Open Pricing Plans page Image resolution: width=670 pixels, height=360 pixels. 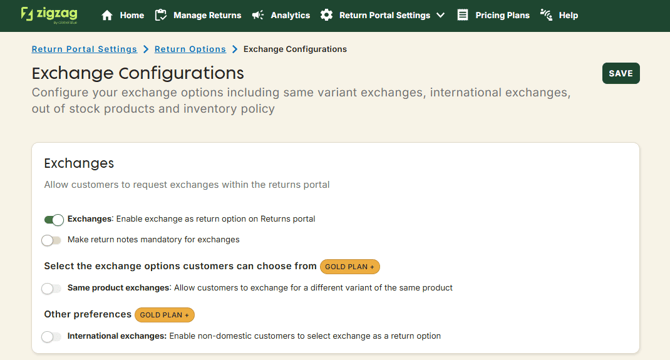pos(502,15)
